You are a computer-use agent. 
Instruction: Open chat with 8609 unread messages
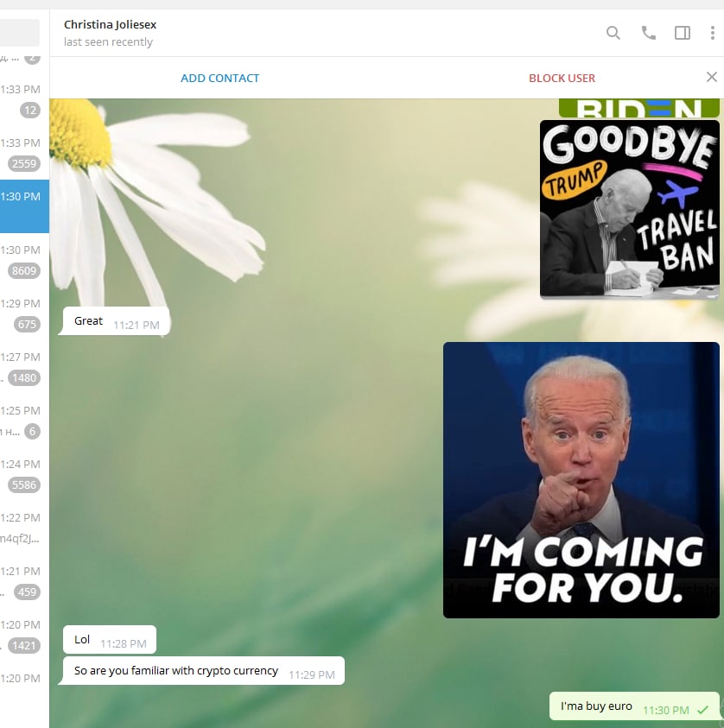coord(24,260)
